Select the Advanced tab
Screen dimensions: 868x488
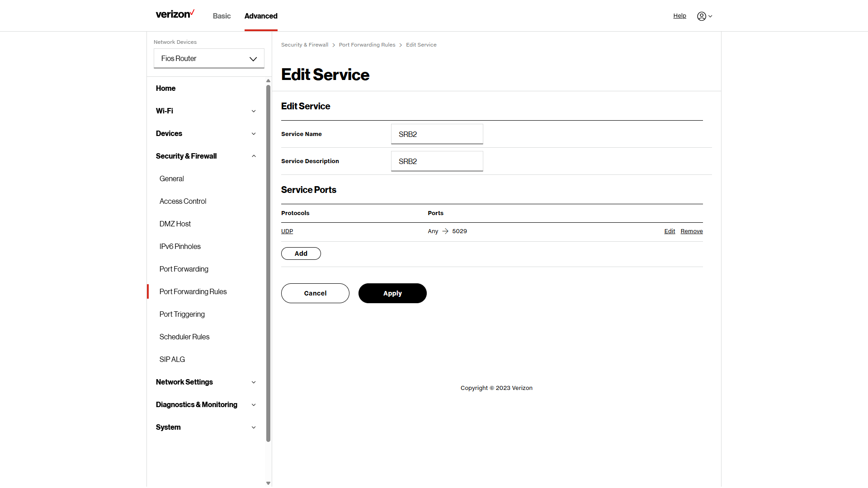click(261, 16)
